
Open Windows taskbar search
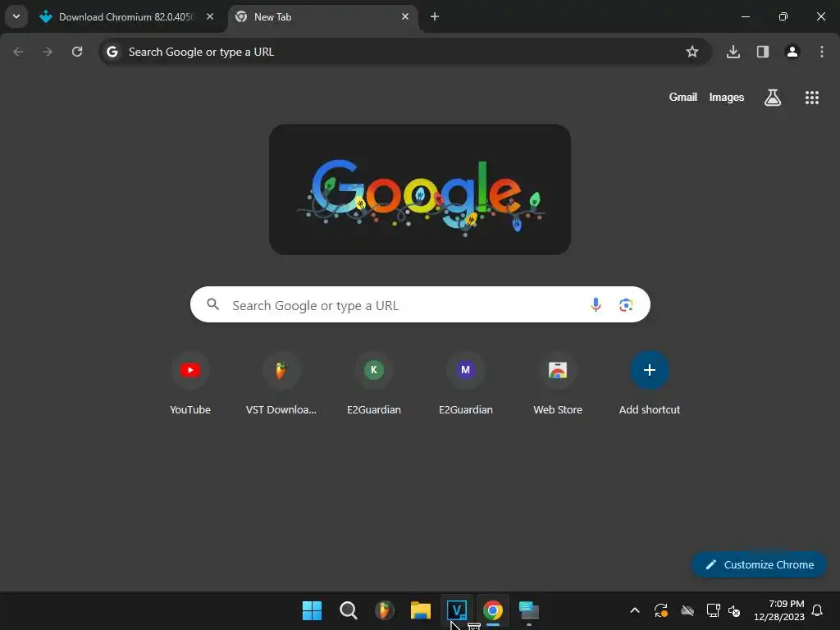click(x=348, y=610)
